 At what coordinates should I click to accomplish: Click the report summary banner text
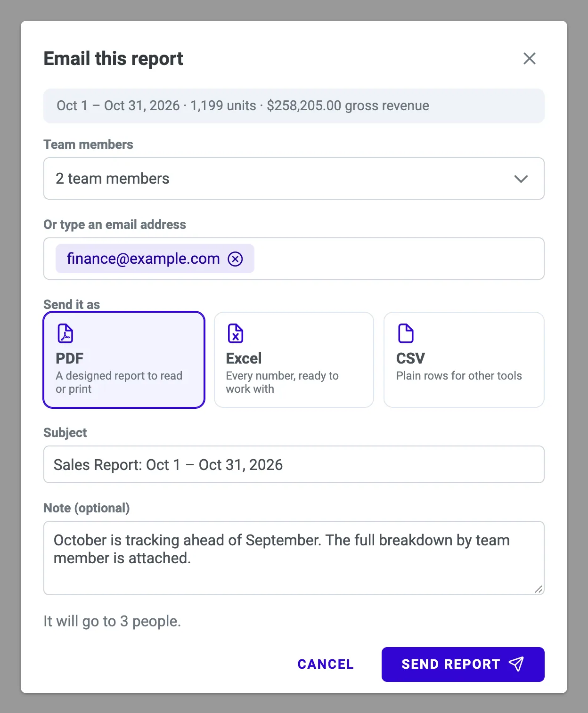[x=243, y=105]
